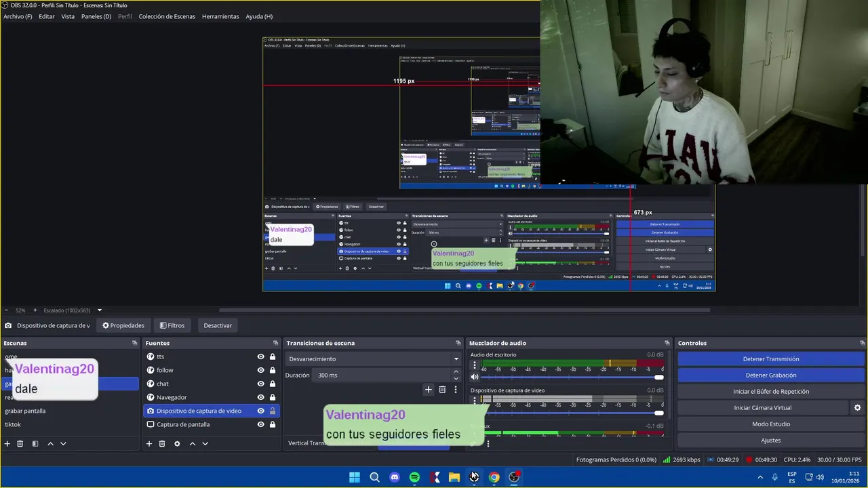Unlock the chat source with its lock icon

click(273, 384)
